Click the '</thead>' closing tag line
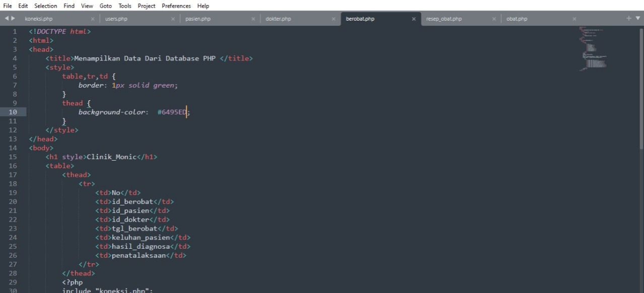The image size is (644, 293). click(79, 273)
